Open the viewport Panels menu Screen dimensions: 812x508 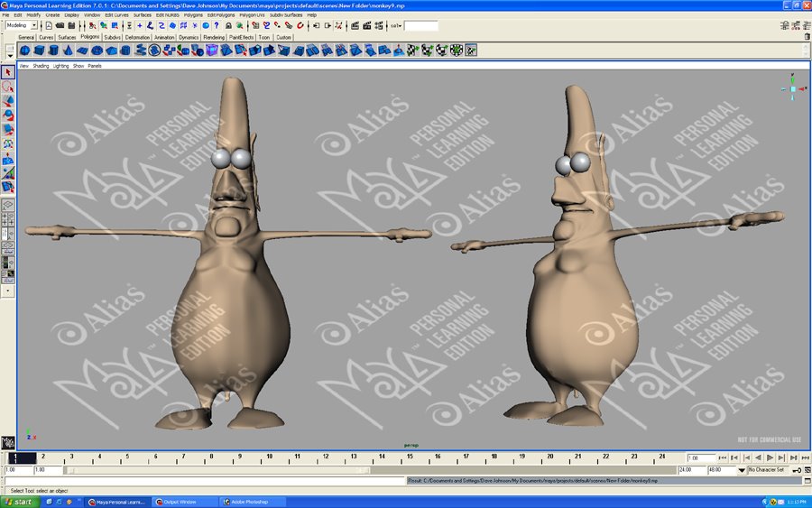click(x=95, y=66)
